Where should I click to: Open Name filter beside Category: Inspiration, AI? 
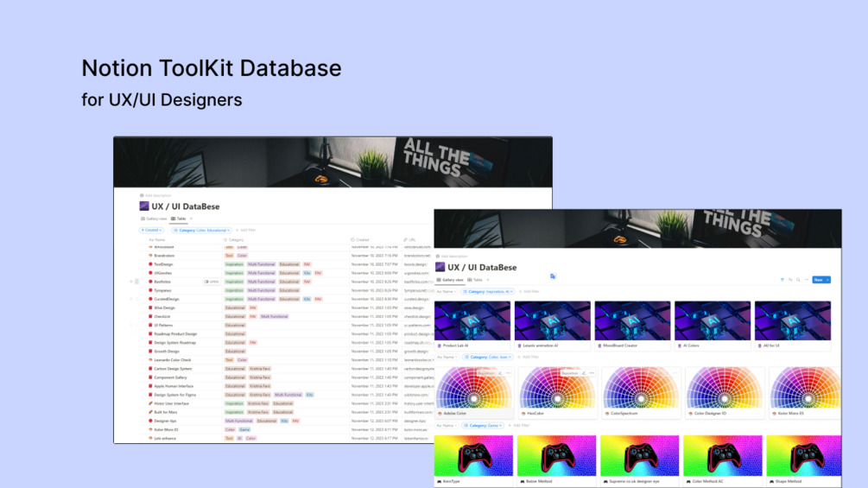point(447,292)
